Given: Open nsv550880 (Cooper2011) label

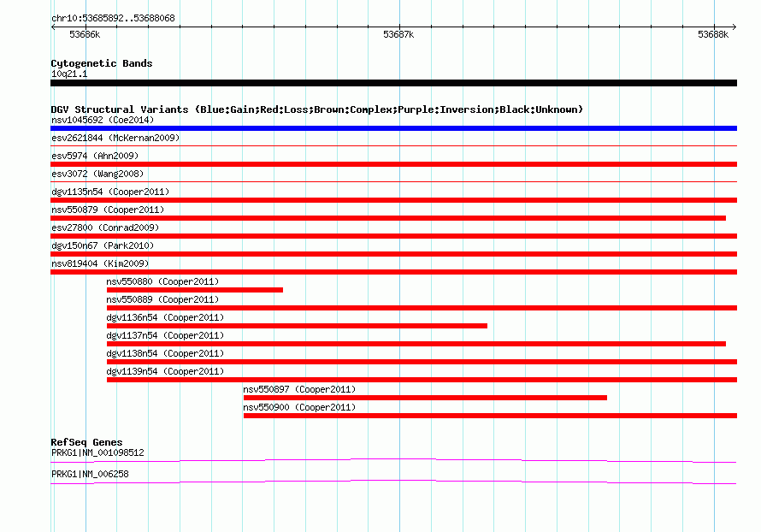Looking at the screenshot, I should (x=162, y=281).
